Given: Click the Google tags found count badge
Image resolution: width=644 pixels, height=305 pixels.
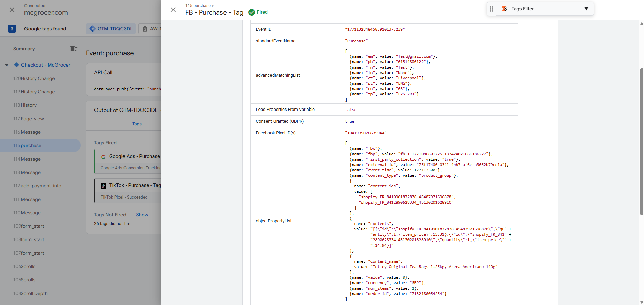Looking at the screenshot, I should pyautogui.click(x=12, y=29).
